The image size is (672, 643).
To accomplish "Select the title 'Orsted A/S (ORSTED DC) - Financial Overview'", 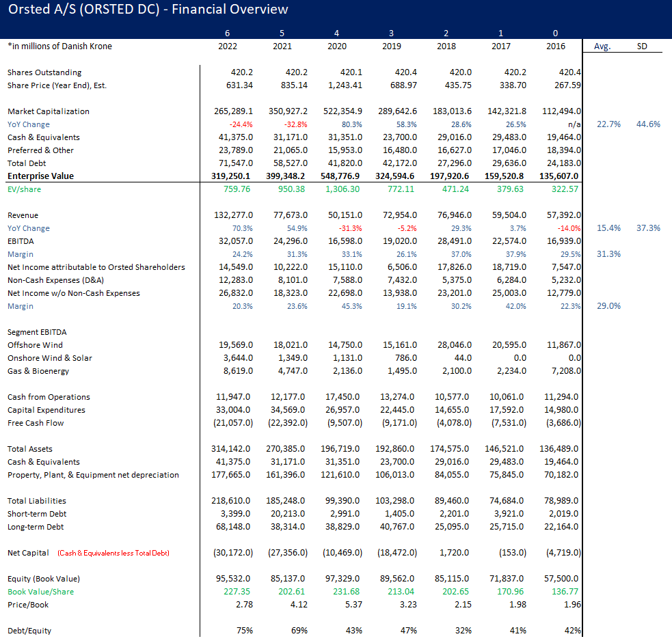I will point(148,10).
